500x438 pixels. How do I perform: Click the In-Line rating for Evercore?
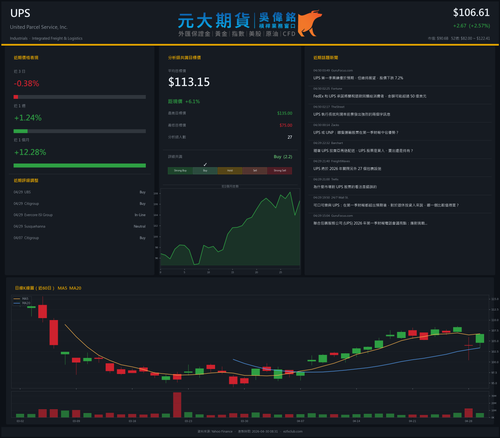tap(140, 215)
